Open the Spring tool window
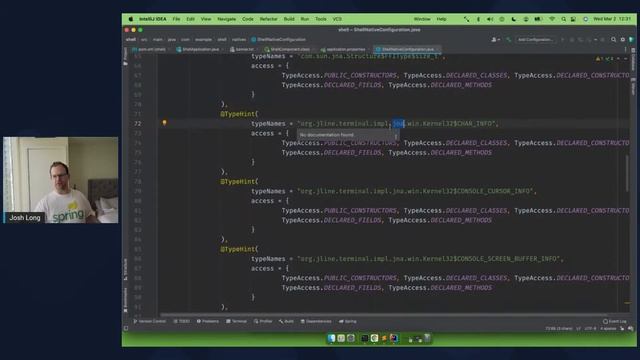 pyautogui.click(x=348, y=322)
